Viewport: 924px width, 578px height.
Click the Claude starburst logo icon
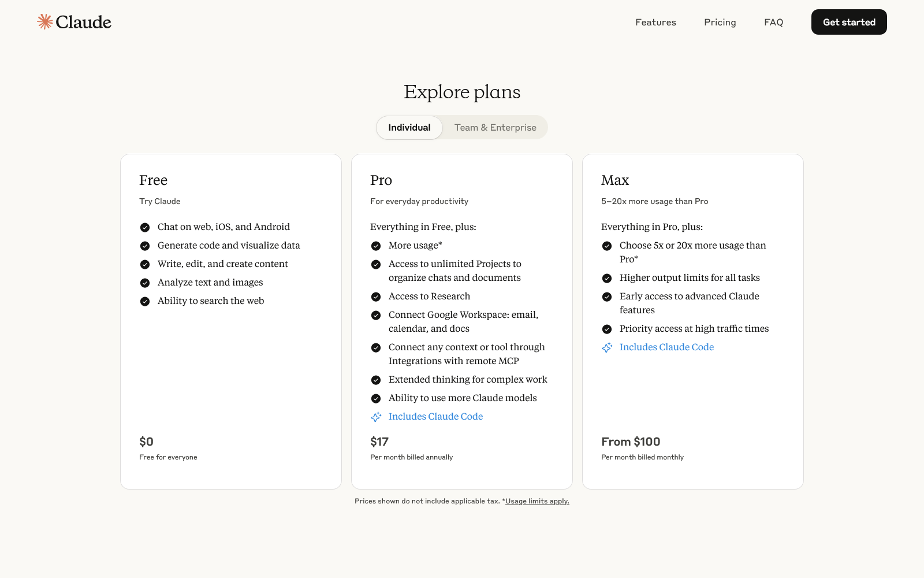click(44, 21)
